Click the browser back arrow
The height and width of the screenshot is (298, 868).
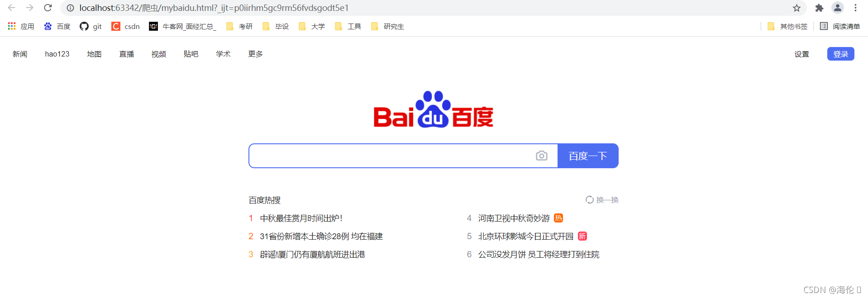pyautogui.click(x=12, y=8)
